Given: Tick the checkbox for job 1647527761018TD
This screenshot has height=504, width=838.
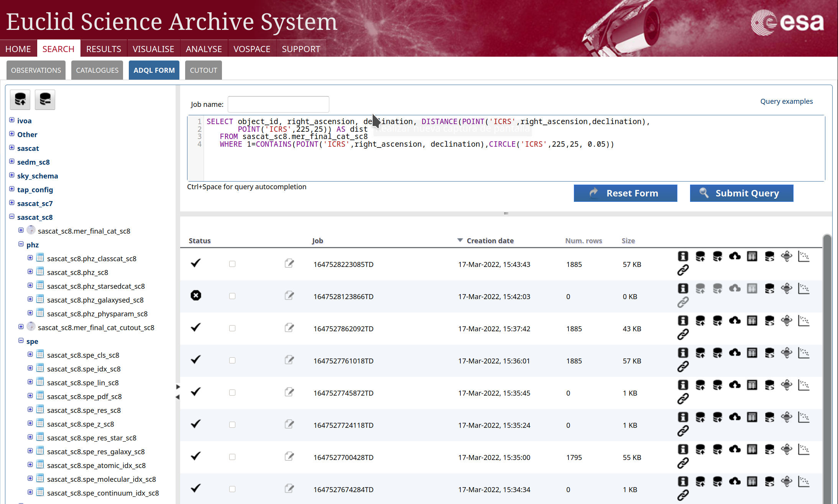Looking at the screenshot, I should [x=232, y=360].
